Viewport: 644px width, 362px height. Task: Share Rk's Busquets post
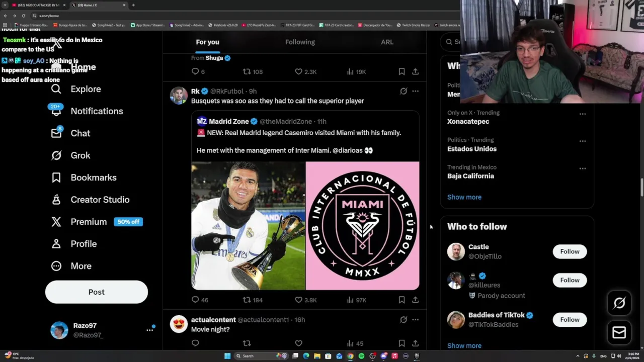(415, 300)
